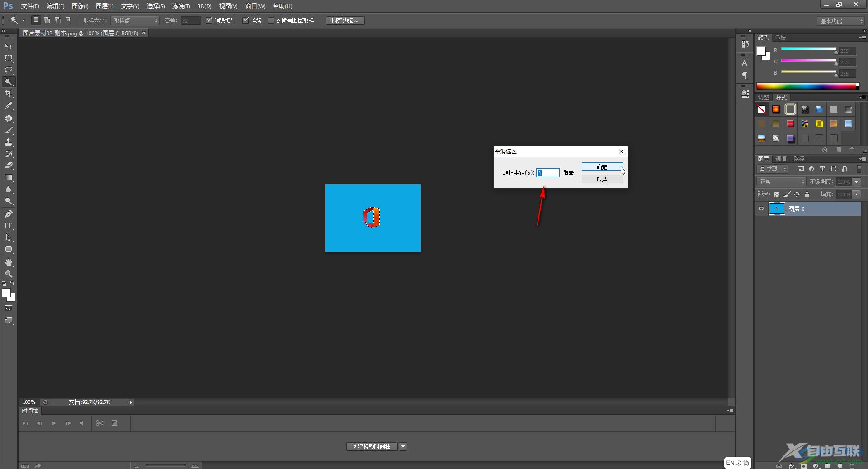Screen dimensions: 868x469
Task: Hide layer 图层 0 with eye icon
Action: click(x=761, y=209)
